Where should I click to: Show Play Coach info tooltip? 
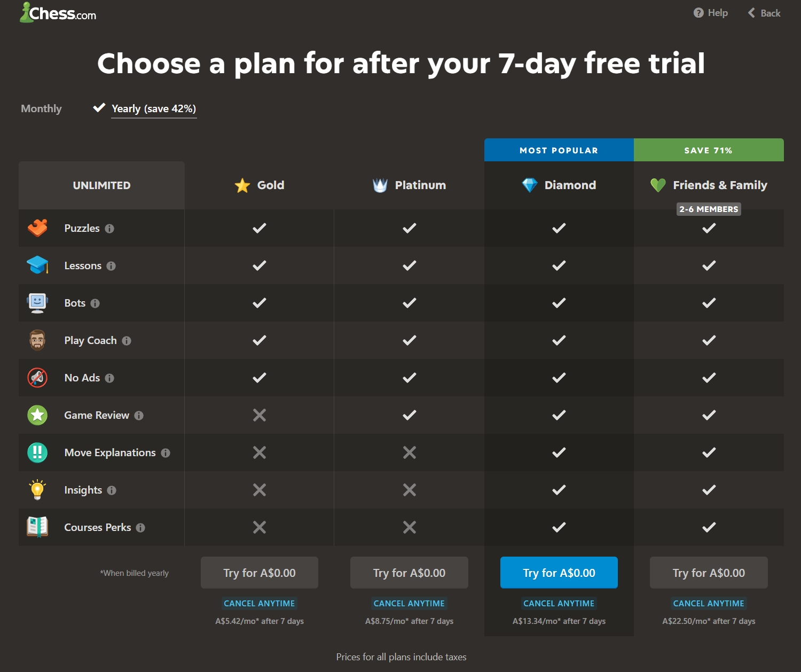coord(127,341)
